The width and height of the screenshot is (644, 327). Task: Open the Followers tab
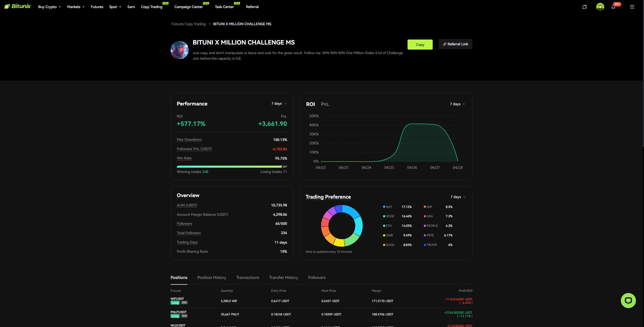pos(317,277)
